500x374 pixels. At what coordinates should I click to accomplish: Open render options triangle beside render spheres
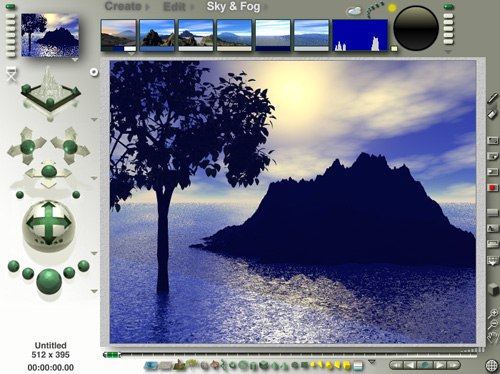[94, 291]
